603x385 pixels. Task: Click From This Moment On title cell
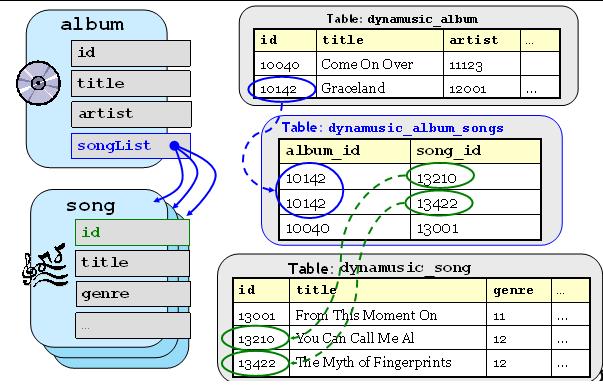point(388,315)
